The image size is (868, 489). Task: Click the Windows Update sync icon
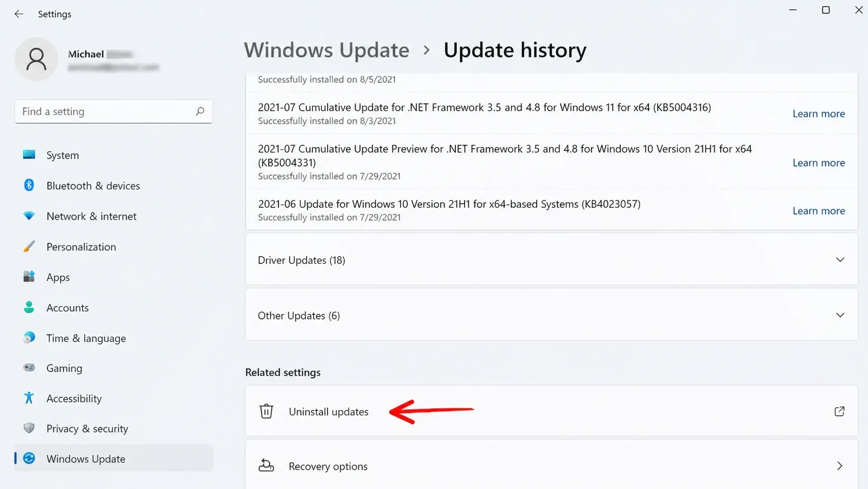(x=29, y=458)
